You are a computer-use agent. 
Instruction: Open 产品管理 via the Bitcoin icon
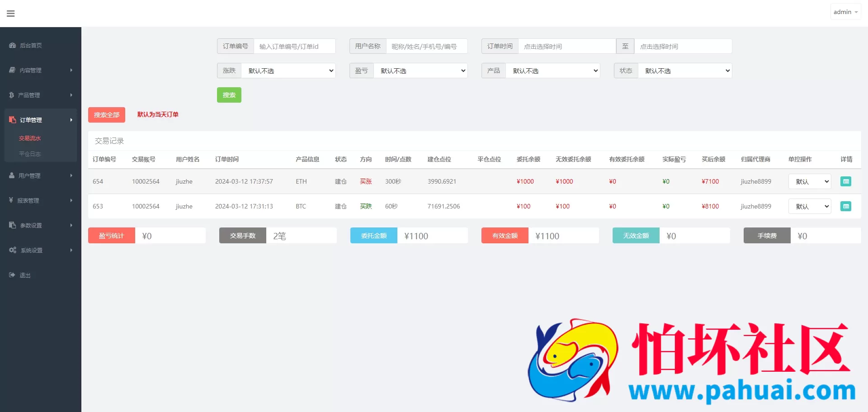(12, 95)
